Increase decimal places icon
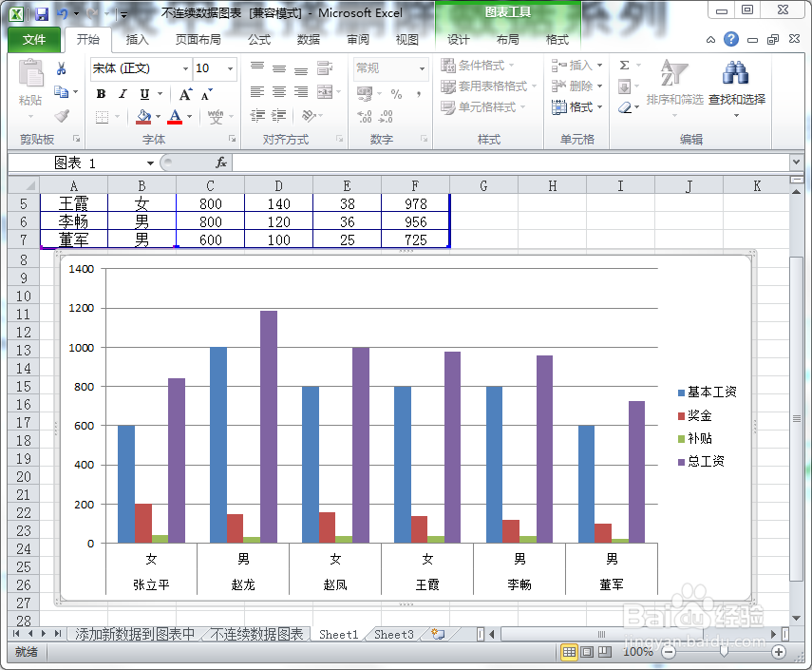812x670 pixels. coord(365,116)
